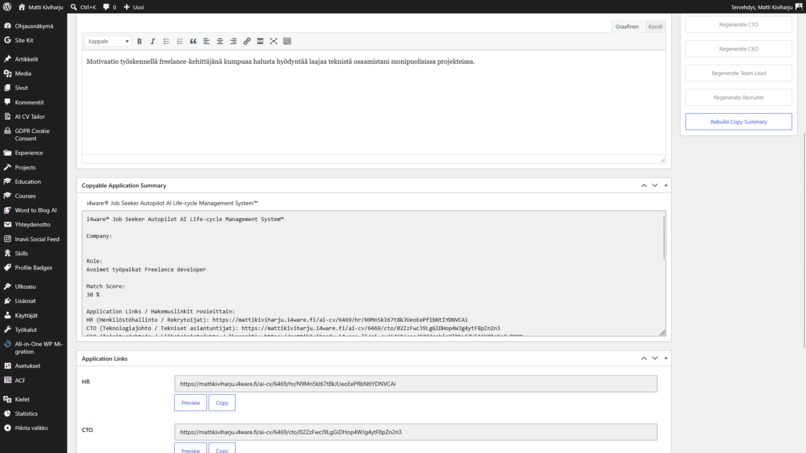This screenshot has width=806, height=453.
Task: Select the CTO link URL field
Action: pyautogui.click(x=415, y=432)
